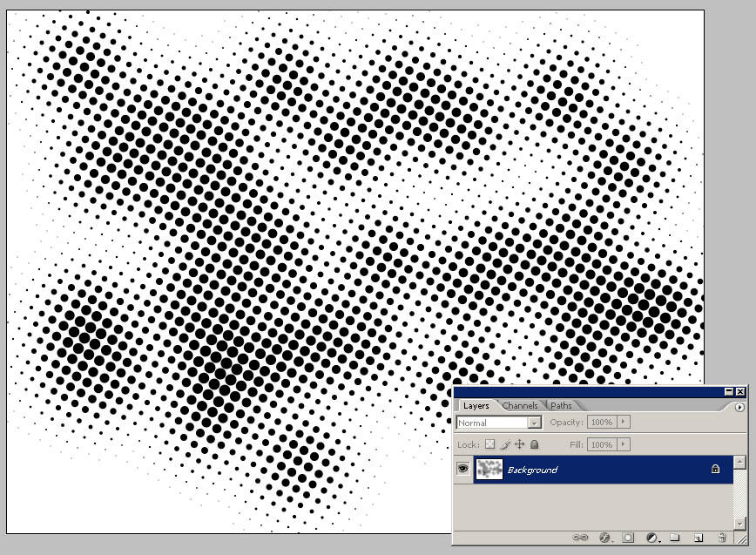Open the Fill slider arrow

pos(624,444)
